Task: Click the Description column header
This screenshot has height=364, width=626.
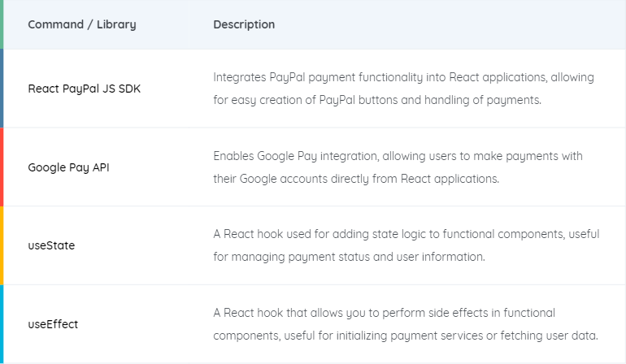Action: pyautogui.click(x=244, y=24)
